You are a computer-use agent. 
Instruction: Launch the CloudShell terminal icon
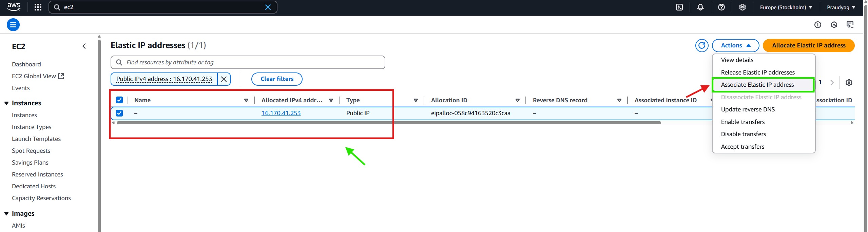[x=679, y=7]
